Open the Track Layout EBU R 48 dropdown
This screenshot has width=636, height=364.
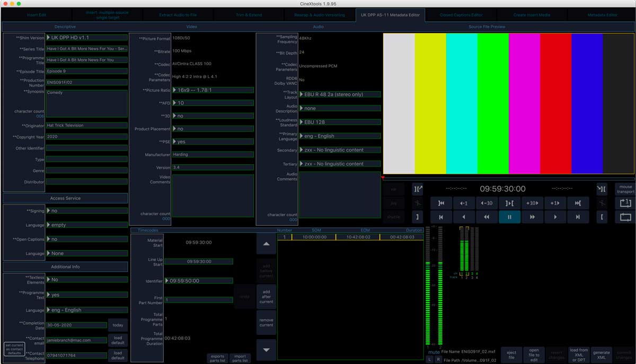340,94
